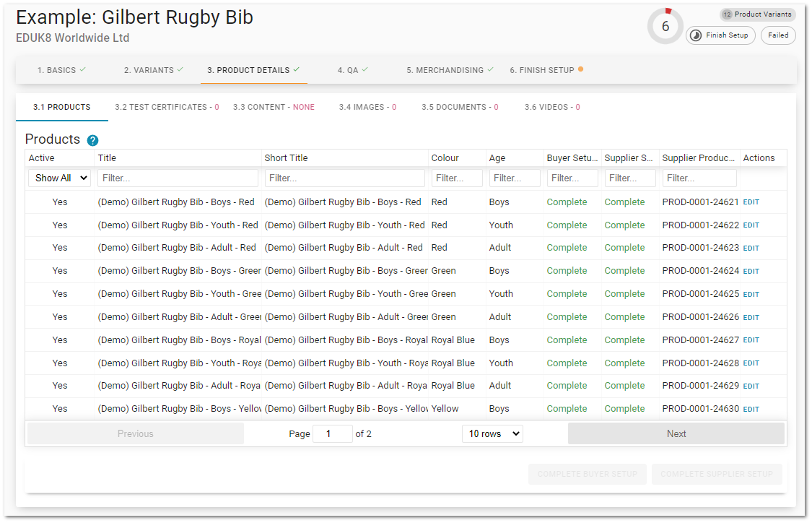This screenshot has height=523, width=812.
Task: Sort by the Buyer Setup column header
Action: 572,158
